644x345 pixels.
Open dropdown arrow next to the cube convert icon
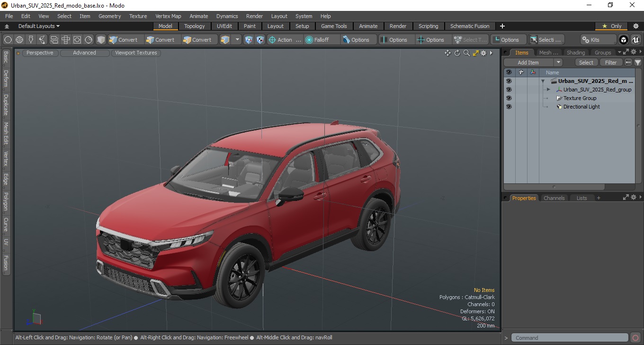(x=237, y=40)
